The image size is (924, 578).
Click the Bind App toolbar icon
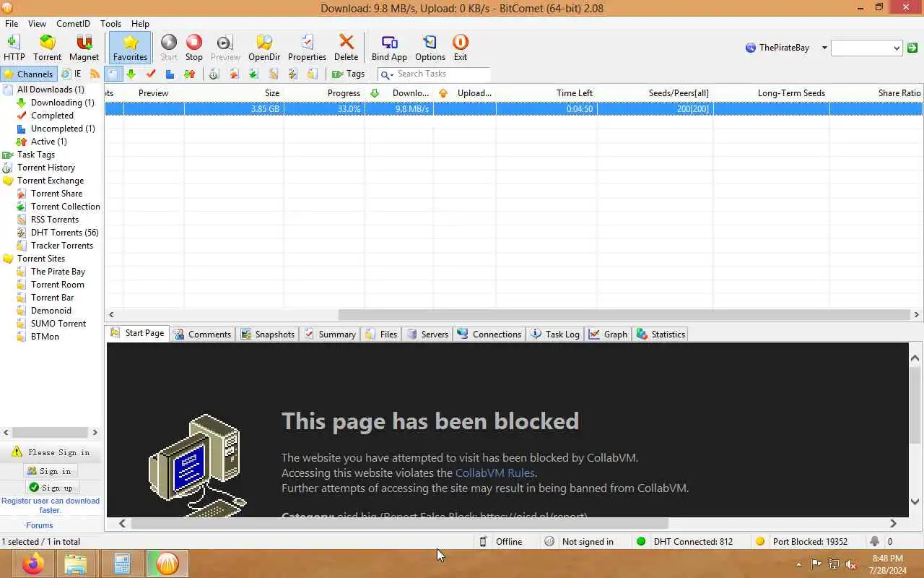click(389, 48)
